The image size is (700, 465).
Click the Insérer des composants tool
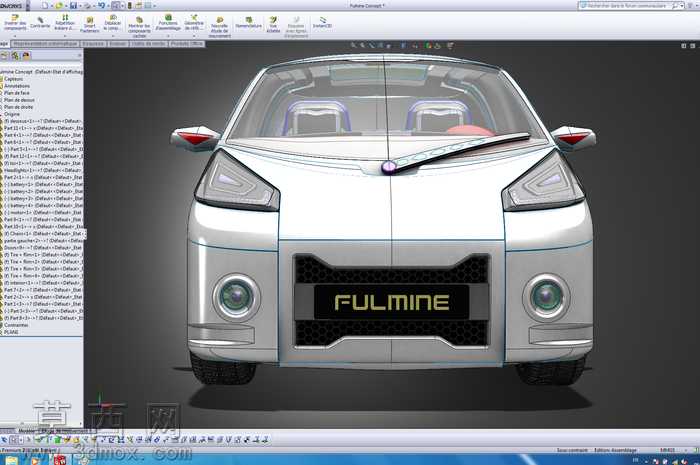15,22
